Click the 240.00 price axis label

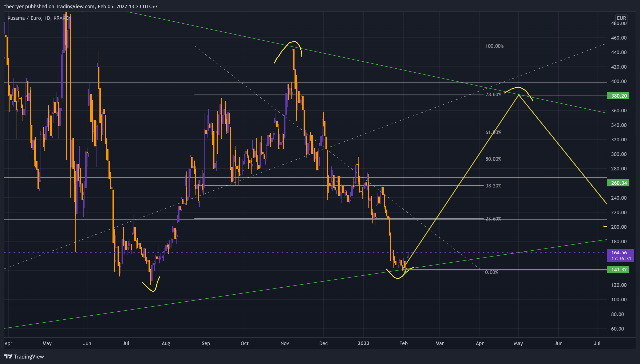tap(619, 198)
